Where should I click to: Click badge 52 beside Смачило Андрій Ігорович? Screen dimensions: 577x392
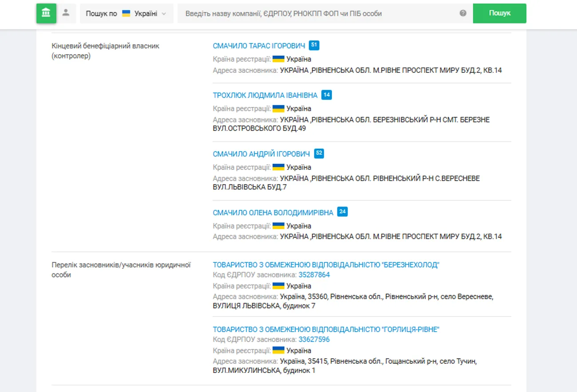319,154
